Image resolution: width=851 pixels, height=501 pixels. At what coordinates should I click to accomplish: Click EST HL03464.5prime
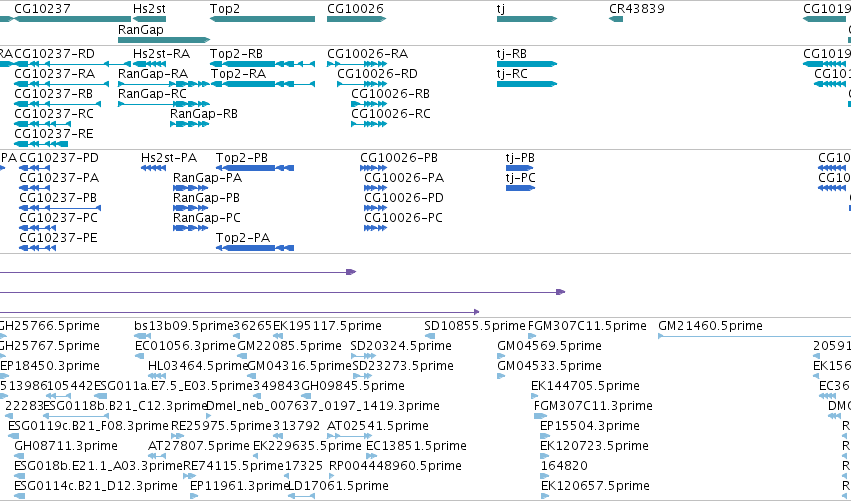pos(198,366)
